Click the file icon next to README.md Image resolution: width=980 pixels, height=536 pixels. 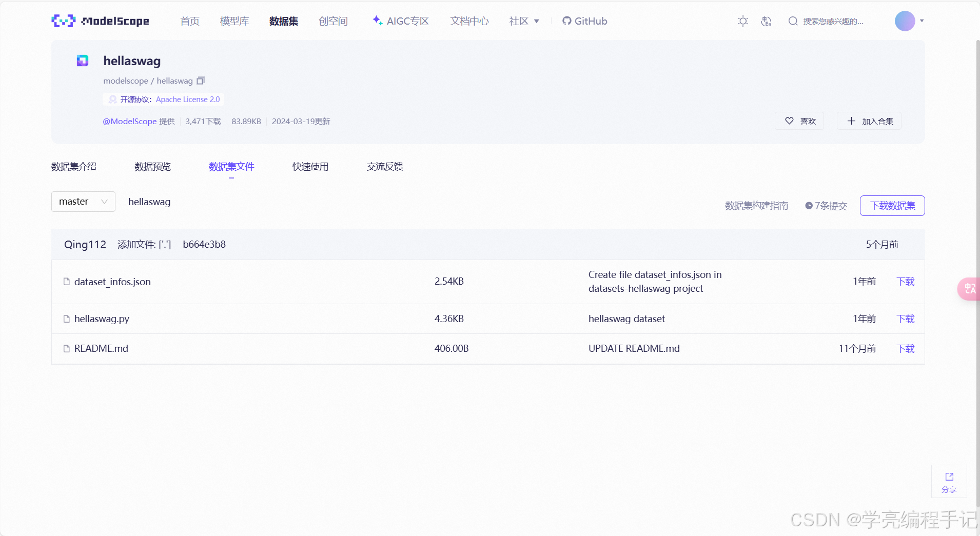66,348
